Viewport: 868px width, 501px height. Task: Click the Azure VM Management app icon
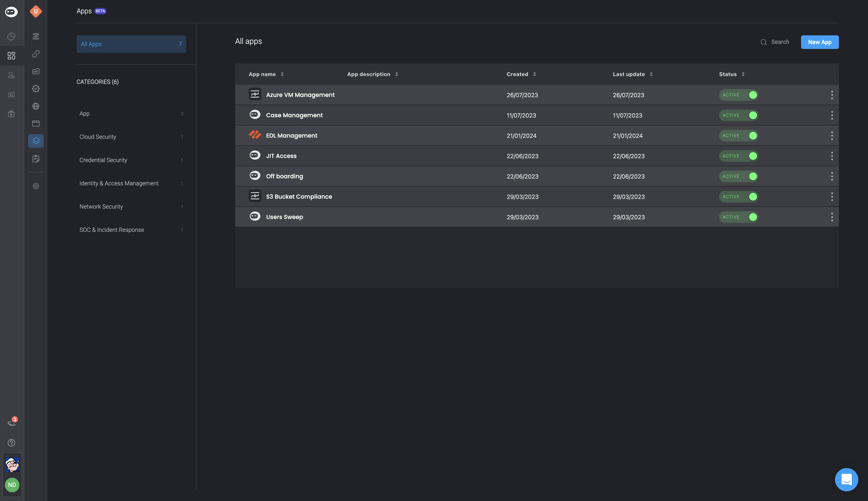(255, 94)
